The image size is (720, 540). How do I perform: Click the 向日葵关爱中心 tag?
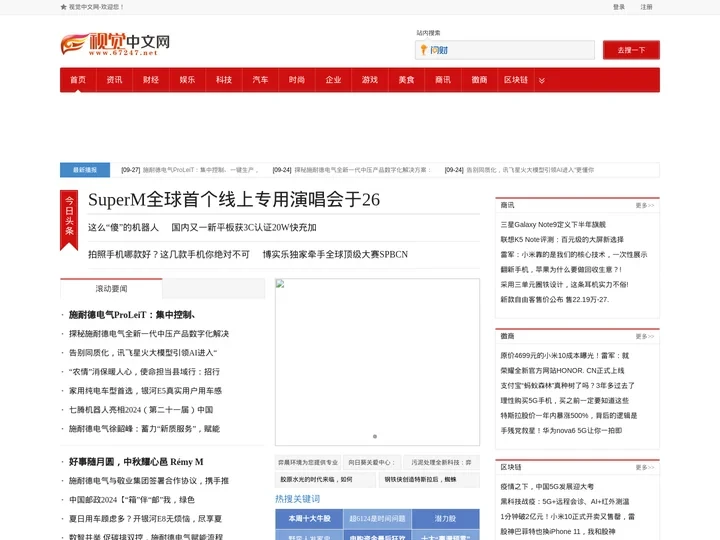click(x=371, y=462)
